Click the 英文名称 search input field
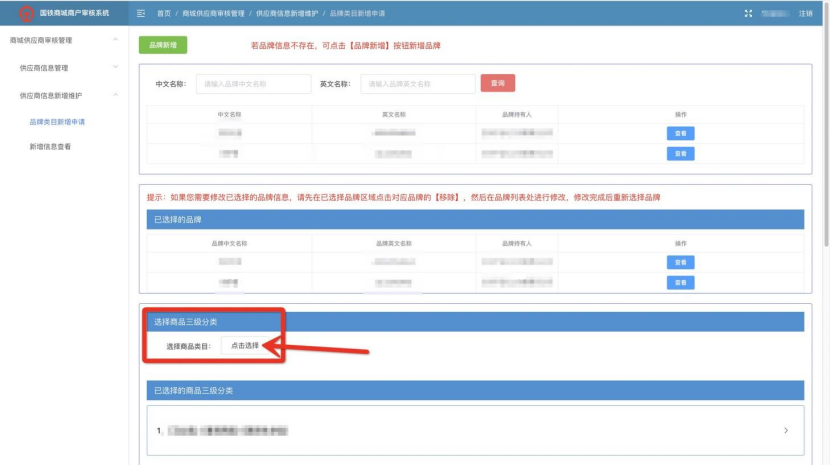830x465 pixels. pyautogui.click(x=417, y=84)
